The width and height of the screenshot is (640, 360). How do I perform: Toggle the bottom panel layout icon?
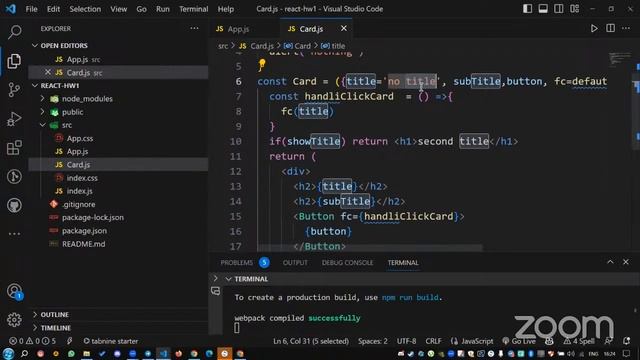pos(543,9)
